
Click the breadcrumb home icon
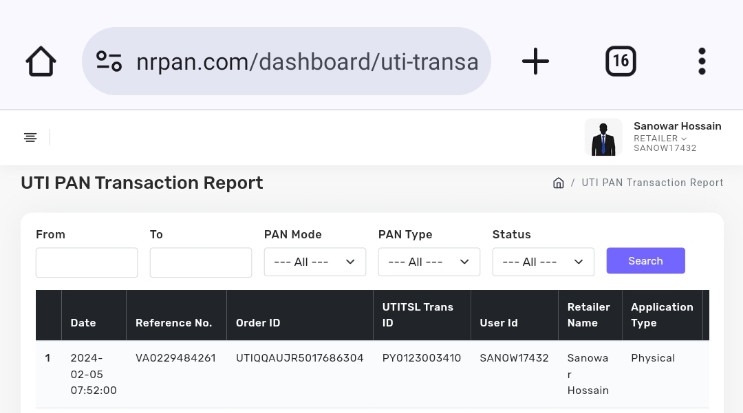coord(558,183)
